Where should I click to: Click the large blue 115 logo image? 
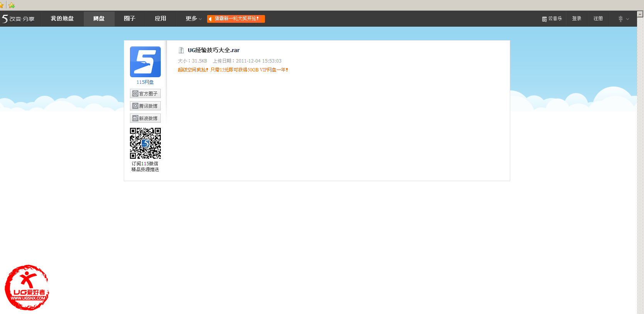pyautogui.click(x=145, y=62)
